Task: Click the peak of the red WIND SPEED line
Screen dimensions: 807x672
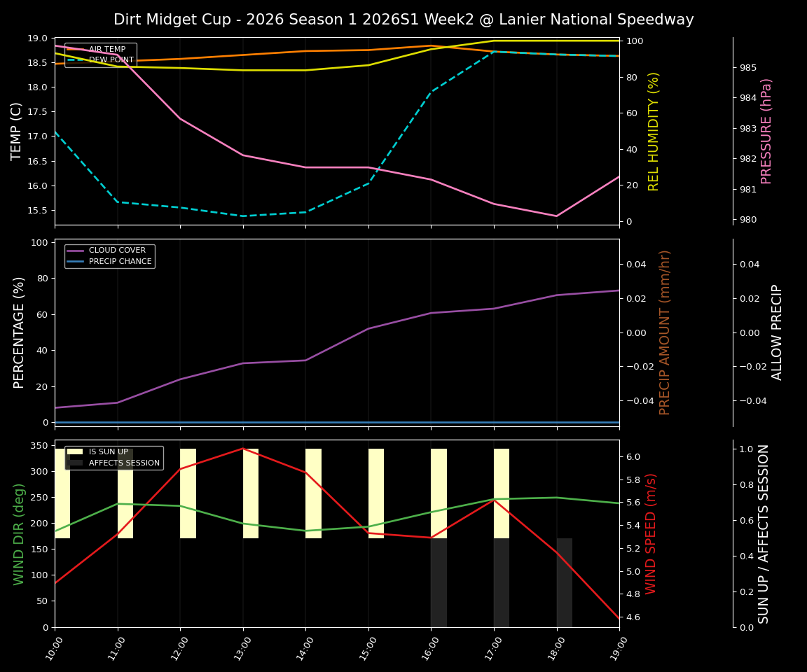Action: 242,449
